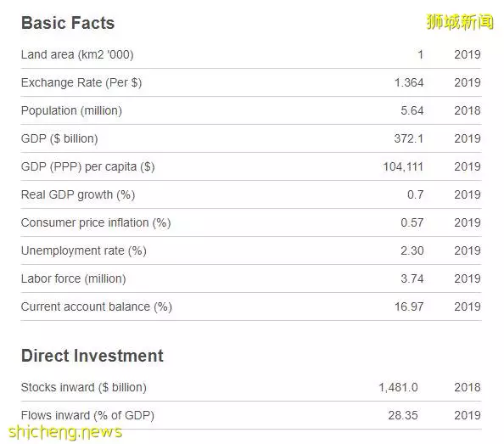Click the yellow Chinese watermark logo
Image resolution: width=504 pixels, height=444 pixels.
point(460,22)
